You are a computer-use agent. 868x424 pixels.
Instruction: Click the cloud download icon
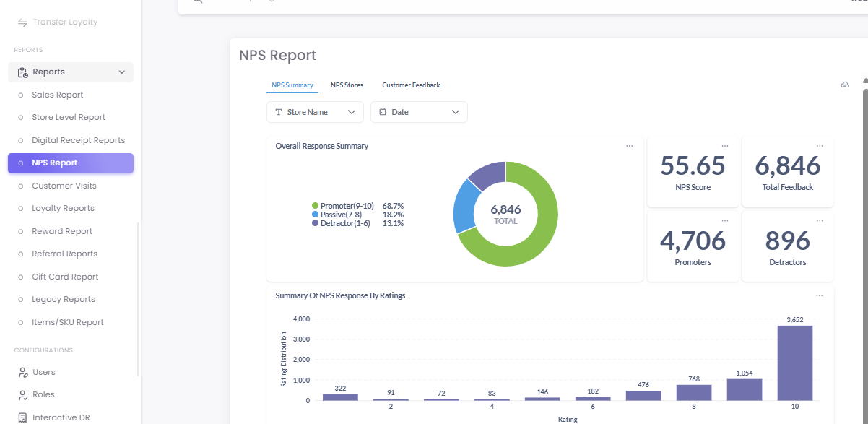(x=845, y=85)
